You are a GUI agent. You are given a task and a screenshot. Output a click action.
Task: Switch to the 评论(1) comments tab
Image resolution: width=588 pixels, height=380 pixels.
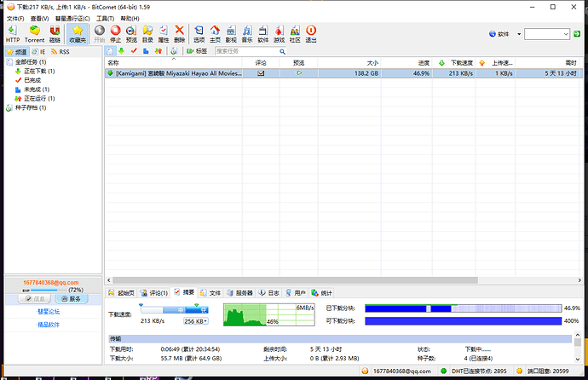[153, 293]
